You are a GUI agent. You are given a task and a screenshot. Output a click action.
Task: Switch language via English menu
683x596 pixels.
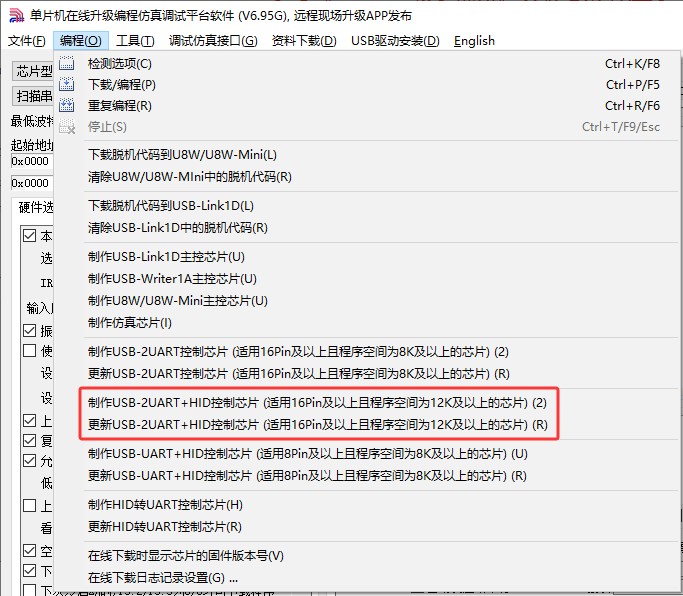click(x=474, y=41)
